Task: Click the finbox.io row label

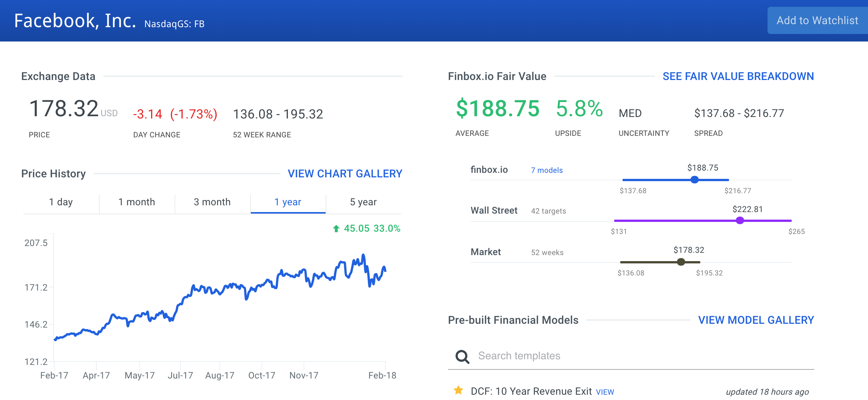Action: coord(489,170)
